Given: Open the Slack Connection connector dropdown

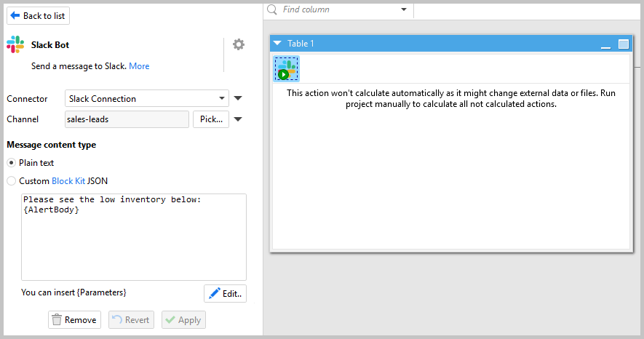Looking at the screenshot, I should (x=147, y=98).
